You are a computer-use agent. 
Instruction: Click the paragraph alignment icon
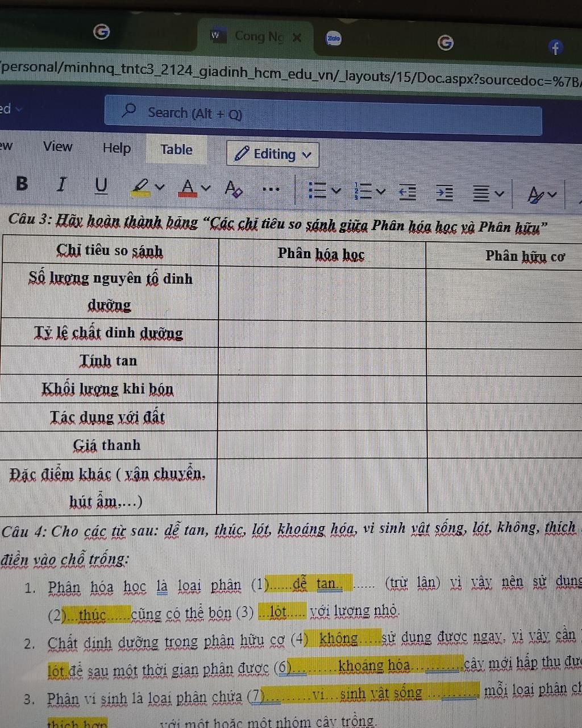coord(481,194)
